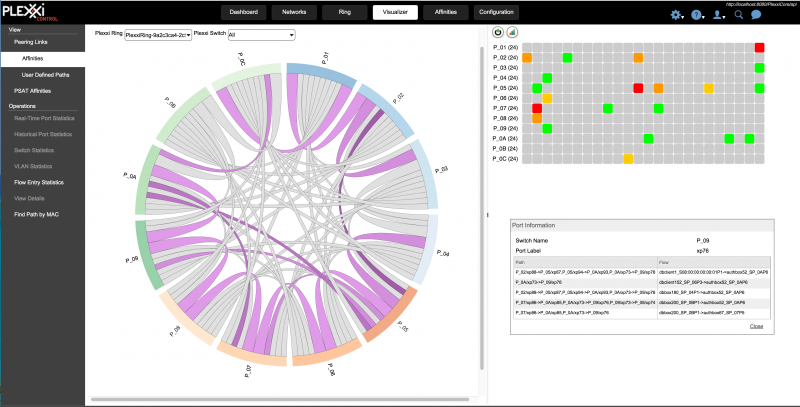Open the user account menu
This screenshot has height=407, width=800.
tap(718, 14)
